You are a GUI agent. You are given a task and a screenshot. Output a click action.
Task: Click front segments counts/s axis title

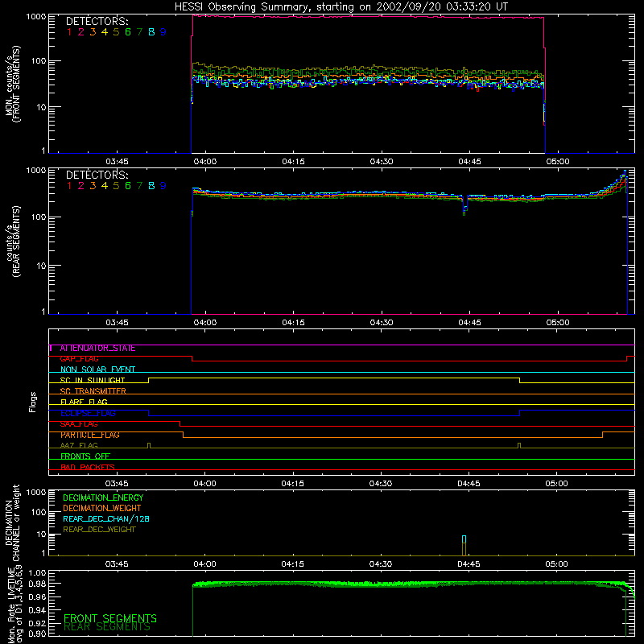(x=12, y=84)
